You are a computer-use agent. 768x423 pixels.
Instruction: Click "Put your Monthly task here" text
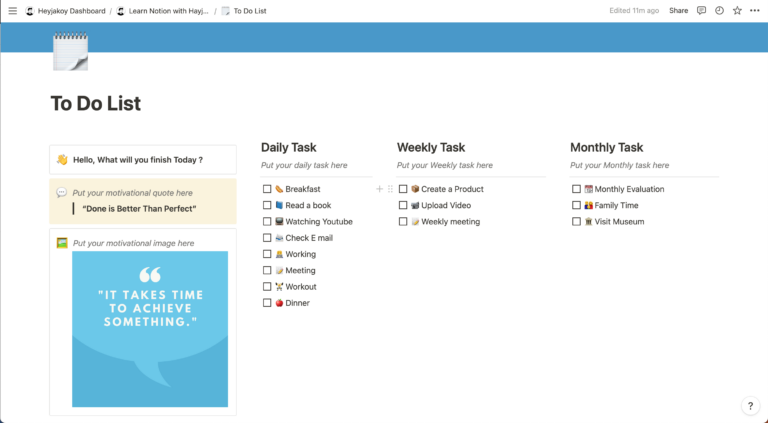[x=619, y=165]
